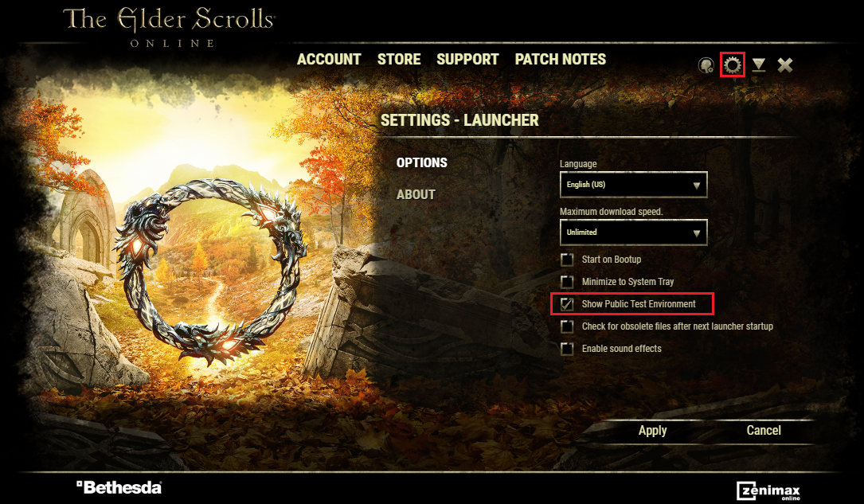Viewport: 864px width, 504px height.
Task: Expand the Language dropdown arrow
Action: pos(697,186)
